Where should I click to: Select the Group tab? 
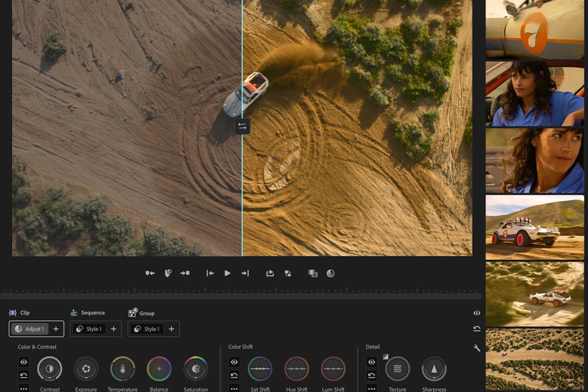[x=142, y=313]
